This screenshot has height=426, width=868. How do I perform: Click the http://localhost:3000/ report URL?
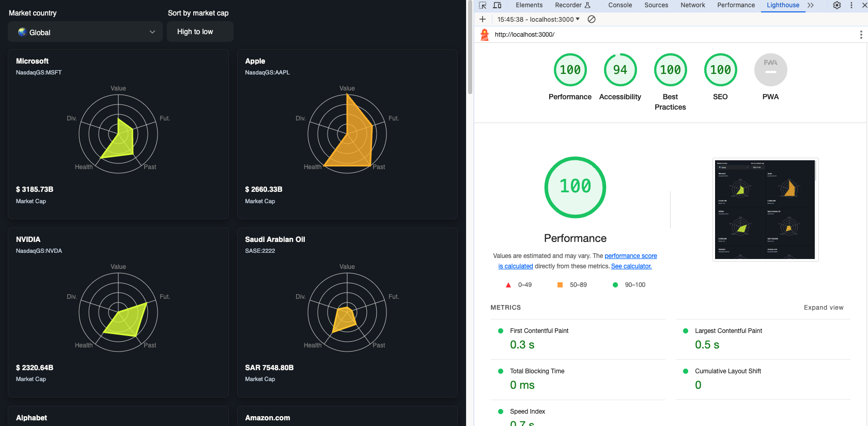click(524, 35)
